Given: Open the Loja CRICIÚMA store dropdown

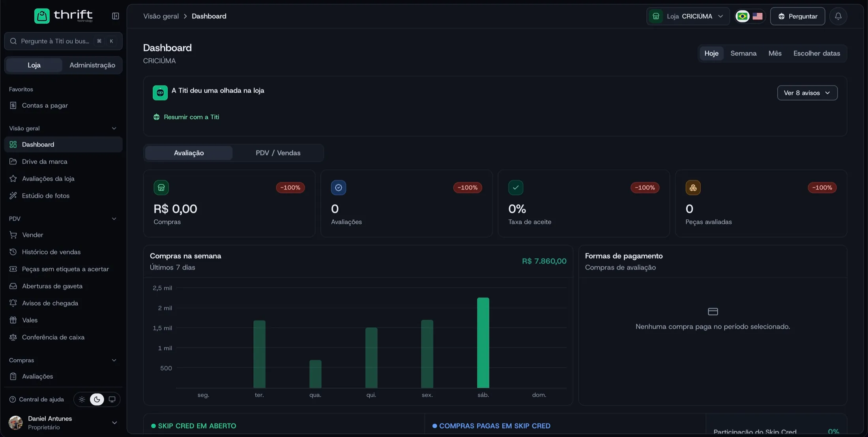Looking at the screenshot, I should [688, 16].
